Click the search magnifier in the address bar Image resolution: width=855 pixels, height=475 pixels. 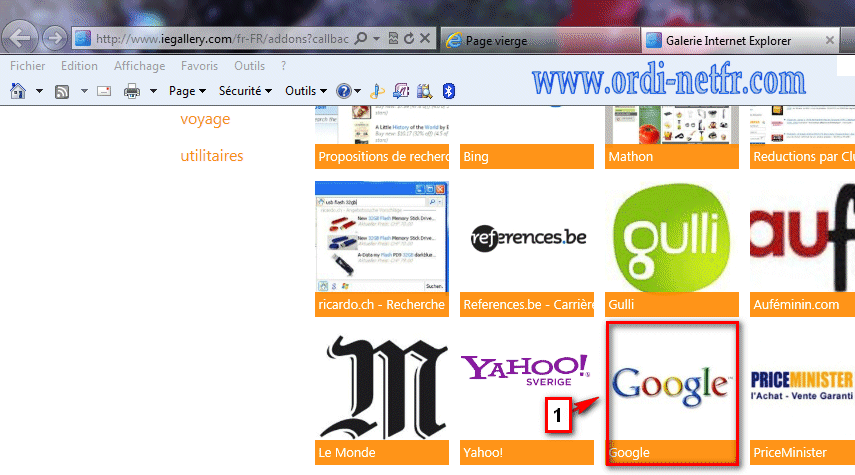[x=360, y=39]
